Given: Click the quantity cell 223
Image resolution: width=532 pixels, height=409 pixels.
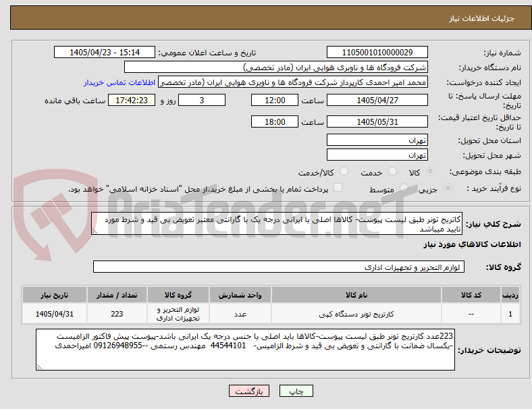Looking at the screenshot, I should pyautogui.click(x=117, y=314).
